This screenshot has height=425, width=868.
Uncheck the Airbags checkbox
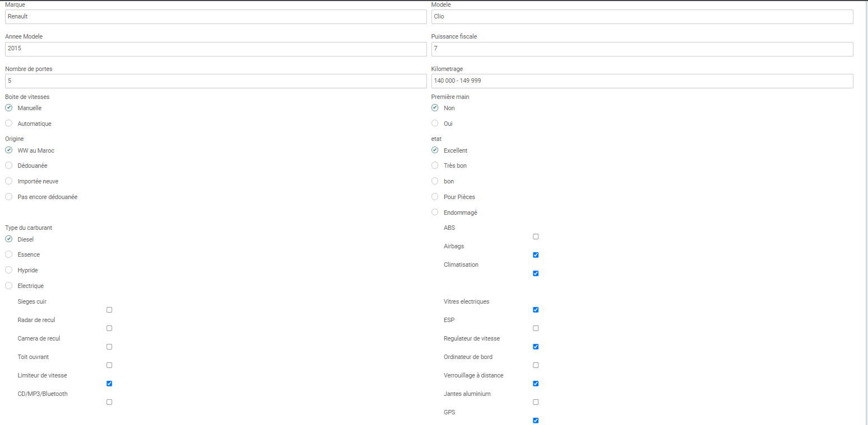click(536, 255)
